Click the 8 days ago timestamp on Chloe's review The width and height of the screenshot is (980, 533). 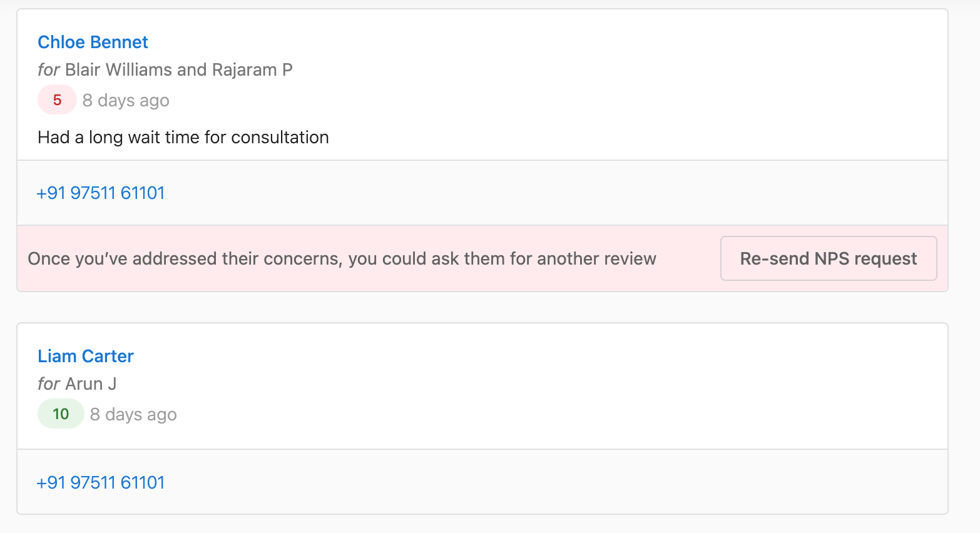(126, 100)
